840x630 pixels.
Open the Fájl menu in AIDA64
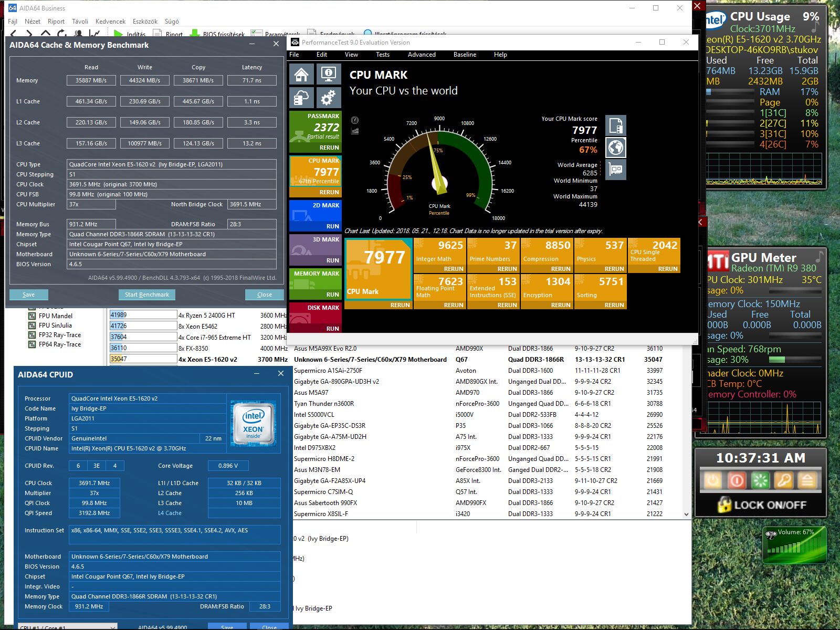13,22
